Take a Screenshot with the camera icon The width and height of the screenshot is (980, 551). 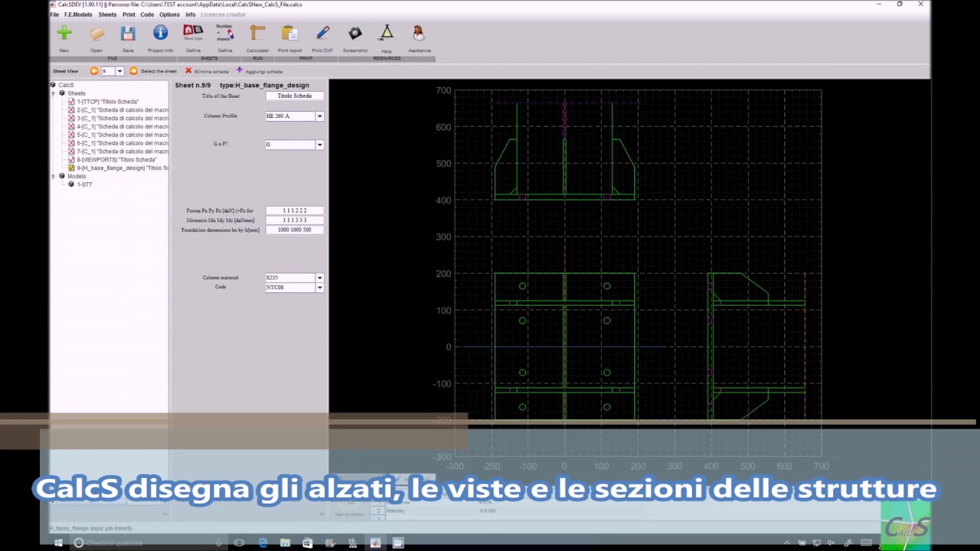(x=354, y=33)
